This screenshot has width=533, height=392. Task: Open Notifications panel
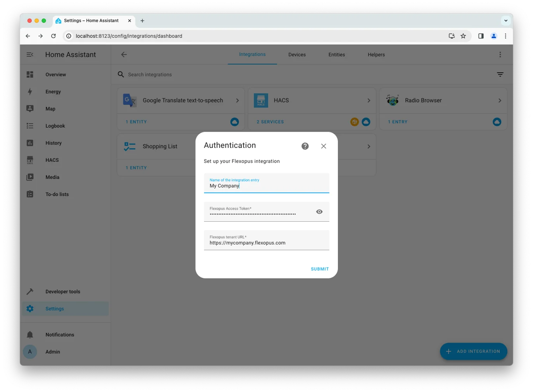click(59, 335)
